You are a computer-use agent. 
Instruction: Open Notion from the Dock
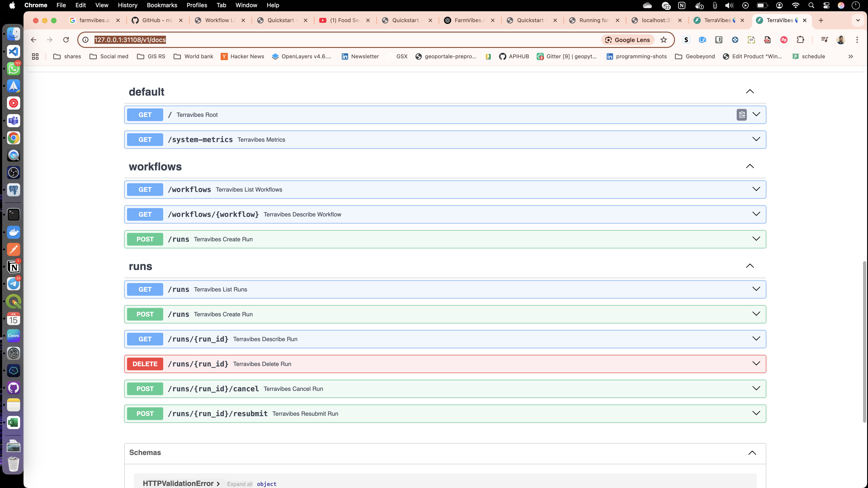tap(14, 267)
